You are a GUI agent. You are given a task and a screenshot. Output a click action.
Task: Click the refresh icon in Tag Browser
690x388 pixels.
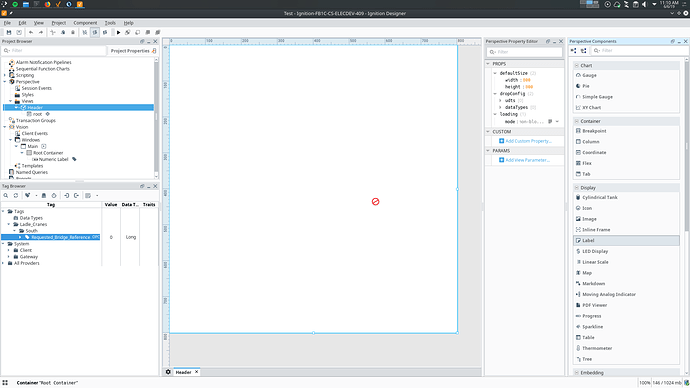(x=16, y=196)
